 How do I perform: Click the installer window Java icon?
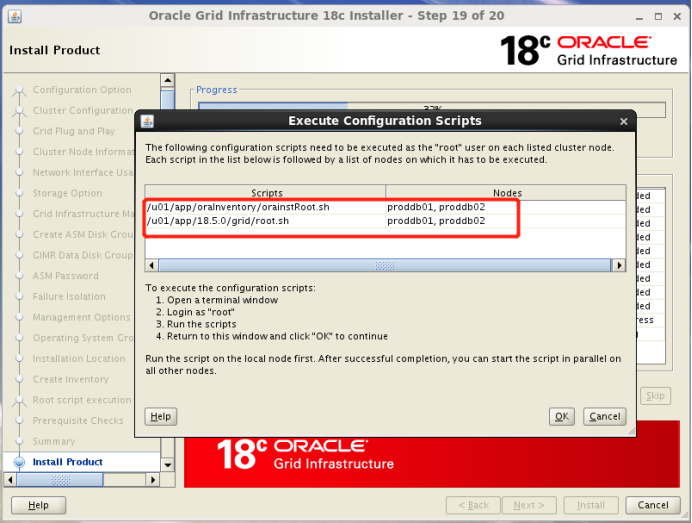[x=15, y=16]
